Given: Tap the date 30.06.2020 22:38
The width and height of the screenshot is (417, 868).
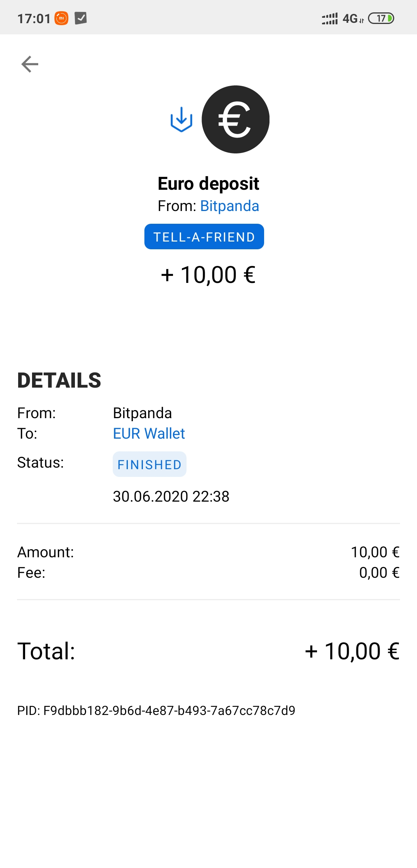Looking at the screenshot, I should click(x=171, y=496).
